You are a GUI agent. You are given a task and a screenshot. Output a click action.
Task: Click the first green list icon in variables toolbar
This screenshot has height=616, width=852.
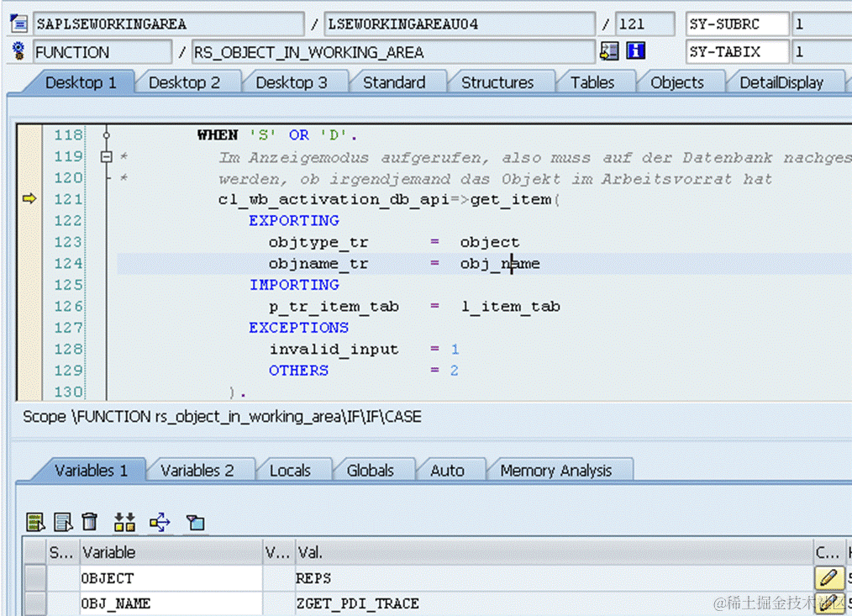click(35, 522)
